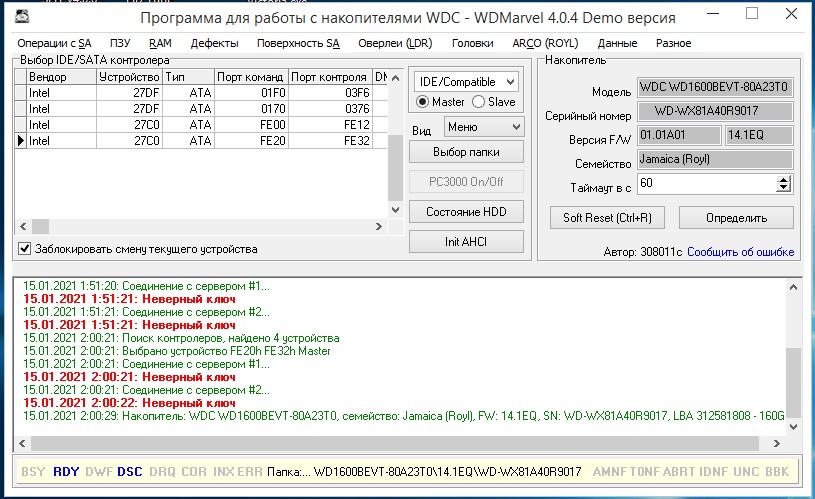815x499 pixels.
Task: Click the UNC error indicator
Action: tap(746, 471)
